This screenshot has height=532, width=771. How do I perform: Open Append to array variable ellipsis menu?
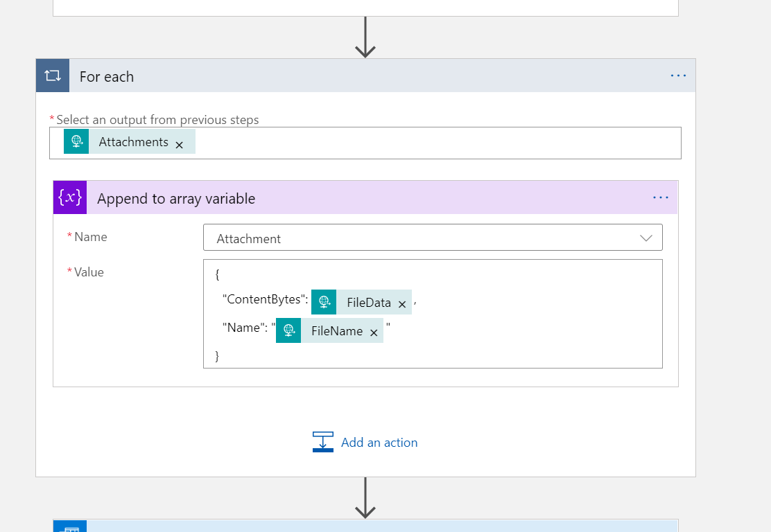point(661,198)
